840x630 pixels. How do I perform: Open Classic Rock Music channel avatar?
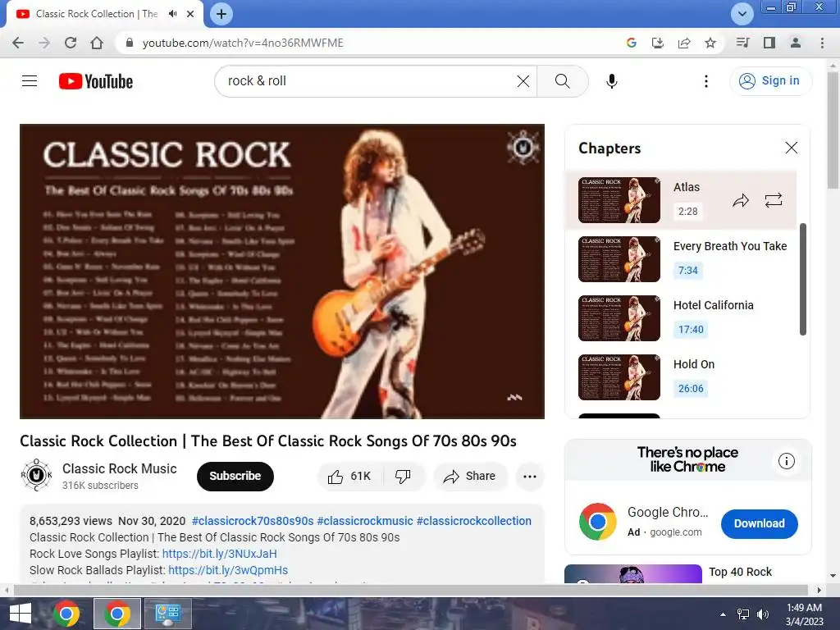[x=36, y=475]
